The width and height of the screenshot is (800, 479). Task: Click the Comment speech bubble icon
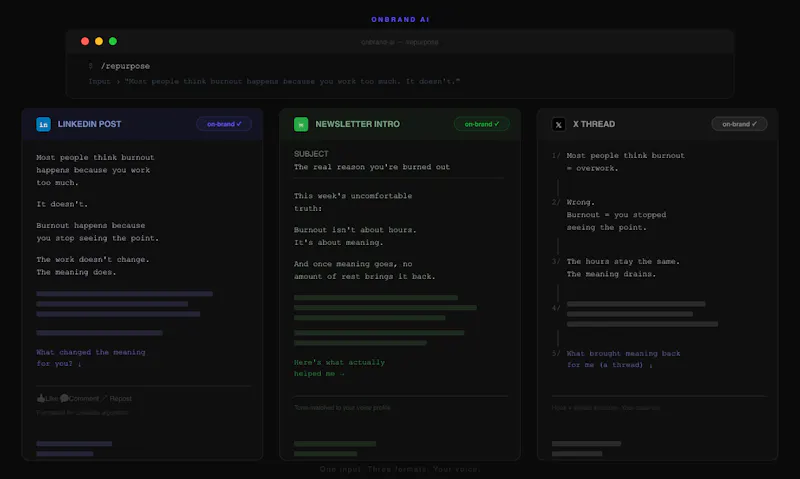[x=64, y=398]
